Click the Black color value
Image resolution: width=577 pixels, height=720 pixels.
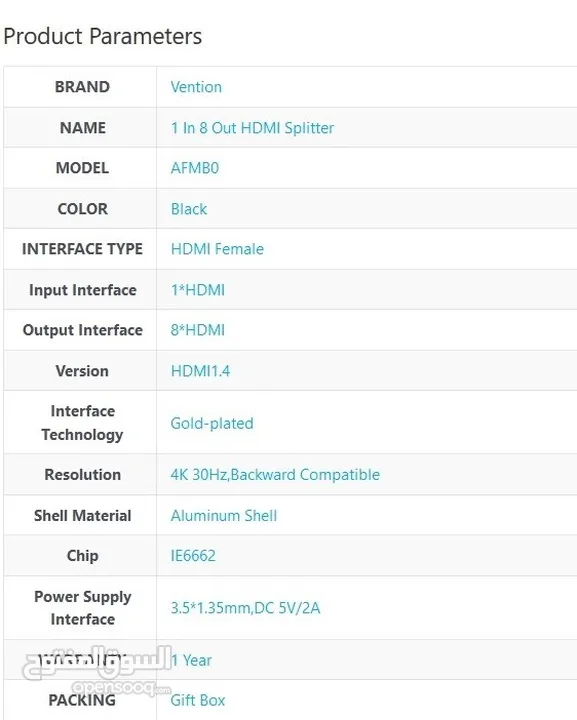pos(189,209)
